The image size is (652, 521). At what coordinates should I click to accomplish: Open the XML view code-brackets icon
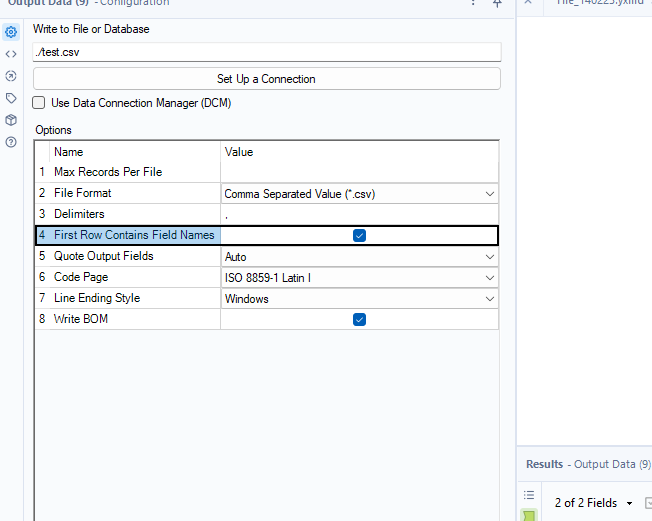pos(11,54)
